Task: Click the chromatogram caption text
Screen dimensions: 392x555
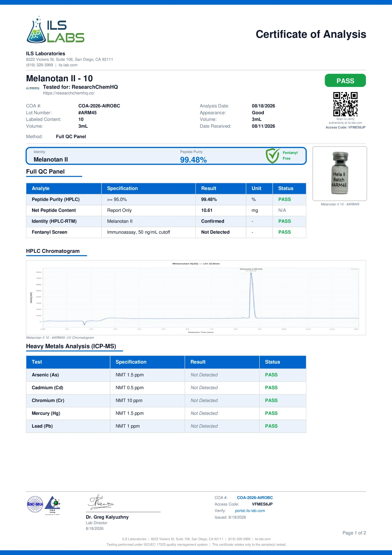Action: pyautogui.click(x=60, y=338)
